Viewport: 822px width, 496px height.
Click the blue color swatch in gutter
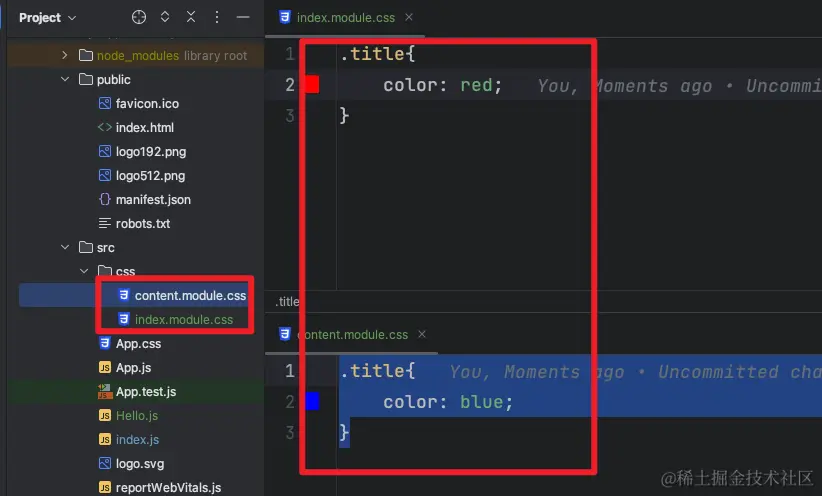312,401
